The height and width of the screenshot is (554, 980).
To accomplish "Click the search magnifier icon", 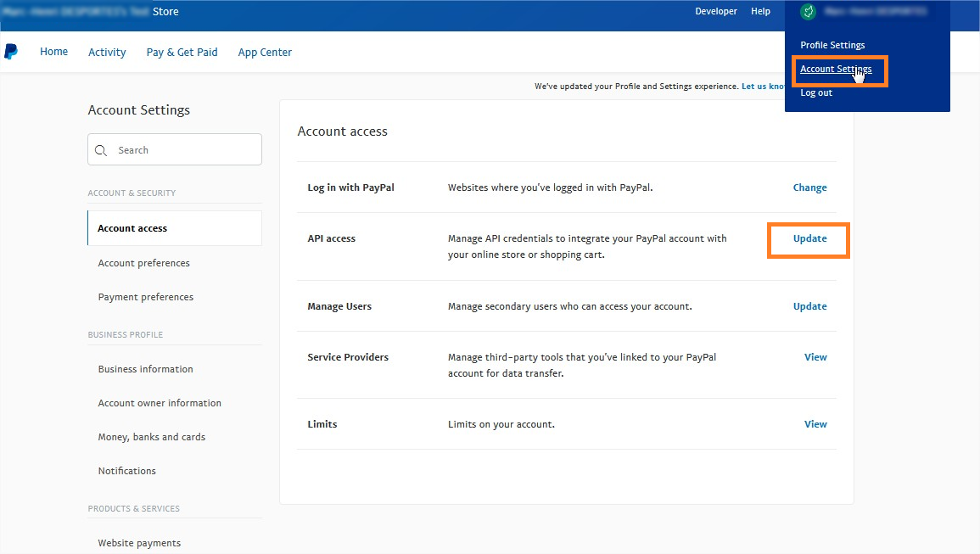I will pyautogui.click(x=101, y=149).
